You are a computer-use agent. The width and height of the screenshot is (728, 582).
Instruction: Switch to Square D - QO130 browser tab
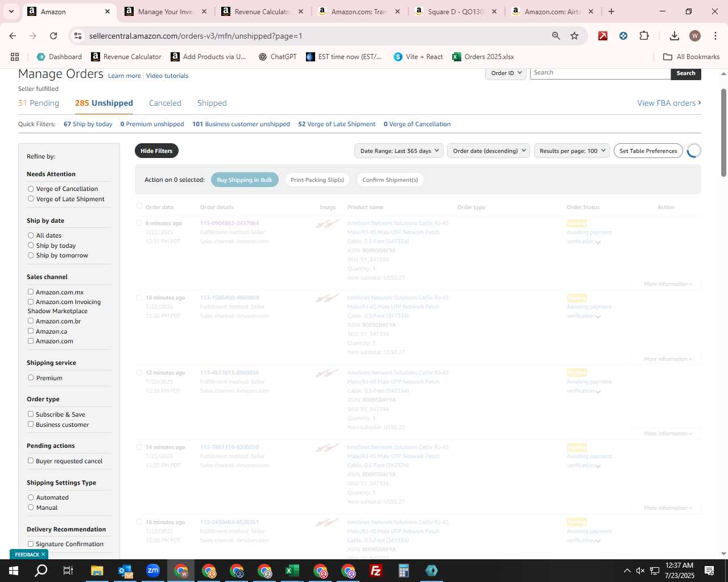click(457, 11)
